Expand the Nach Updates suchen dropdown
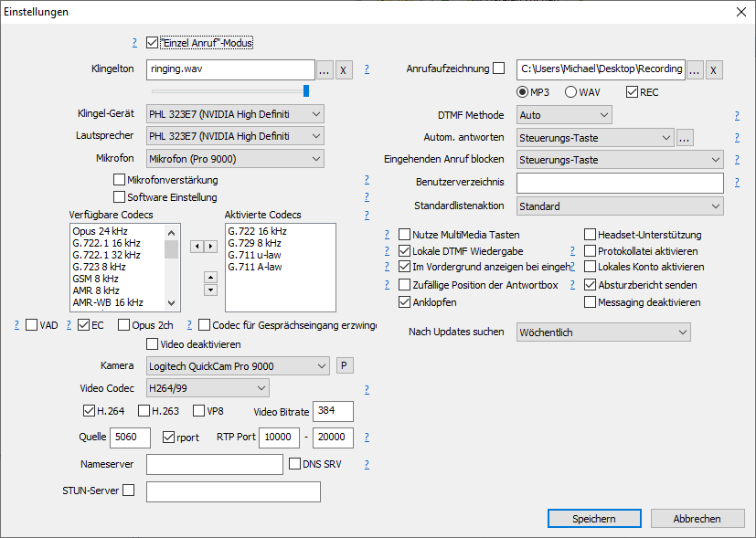Screen dimensions: 756x538 click(x=602, y=332)
